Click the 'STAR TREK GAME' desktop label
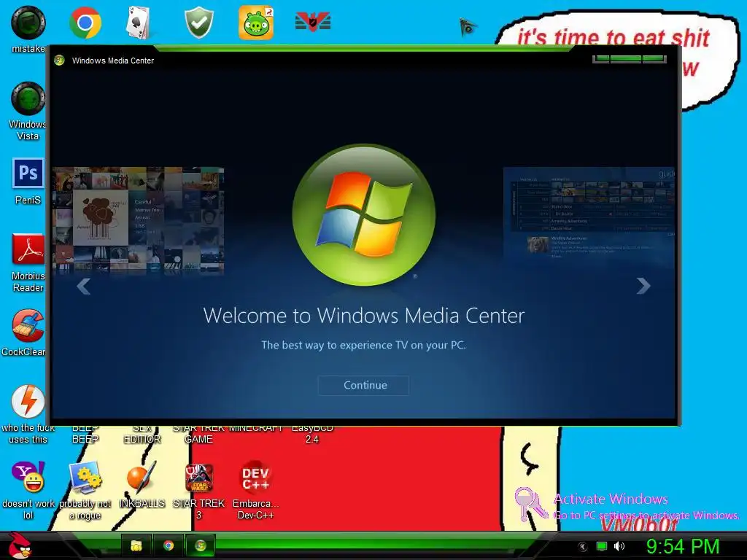The height and width of the screenshot is (560, 747). coord(198,434)
